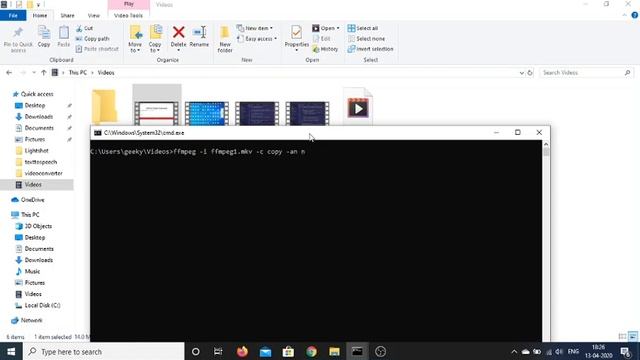
Task: Go back with the Explorer back arrow
Action: [9, 72]
